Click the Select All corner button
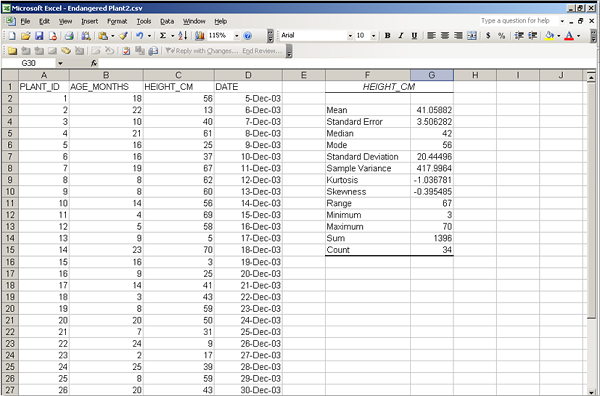Screen dimensions: 600x396 [x=10, y=75]
